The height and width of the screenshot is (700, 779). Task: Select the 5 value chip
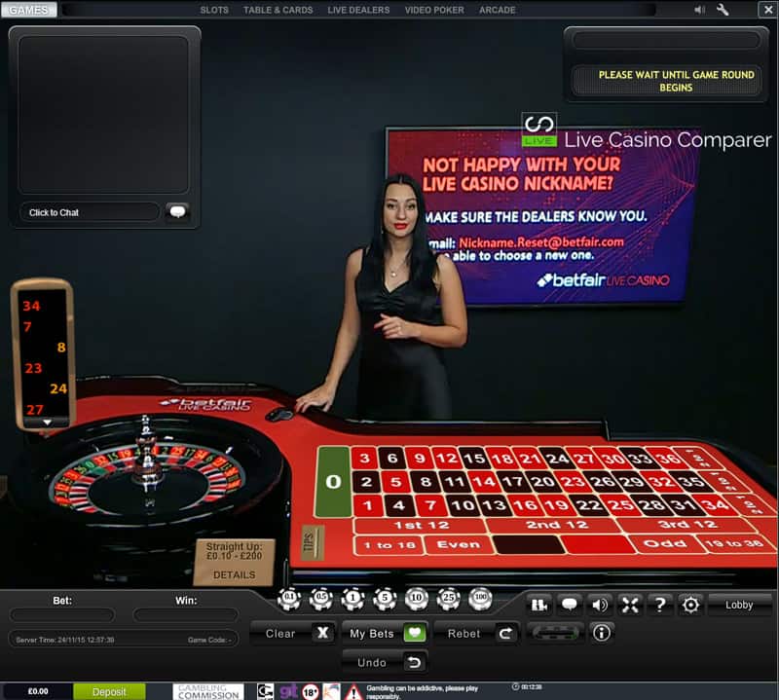coord(385,598)
